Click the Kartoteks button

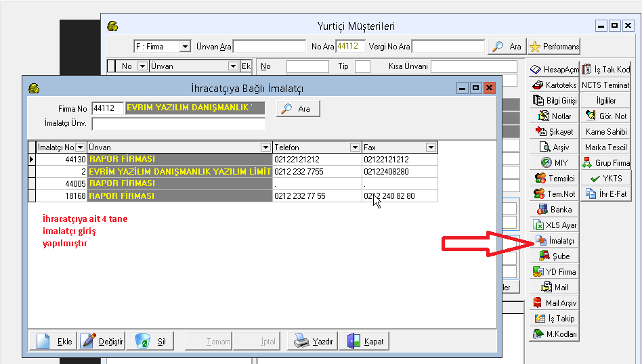[x=554, y=85]
